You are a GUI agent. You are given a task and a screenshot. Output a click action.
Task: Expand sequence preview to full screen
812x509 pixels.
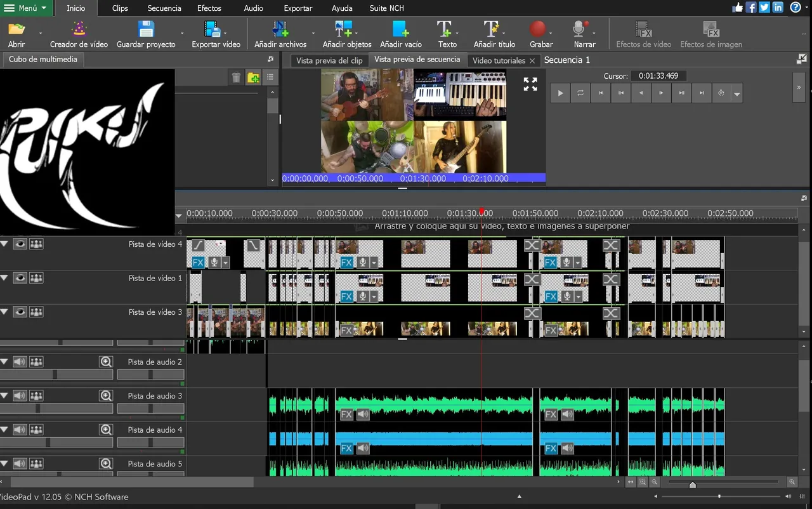point(530,84)
